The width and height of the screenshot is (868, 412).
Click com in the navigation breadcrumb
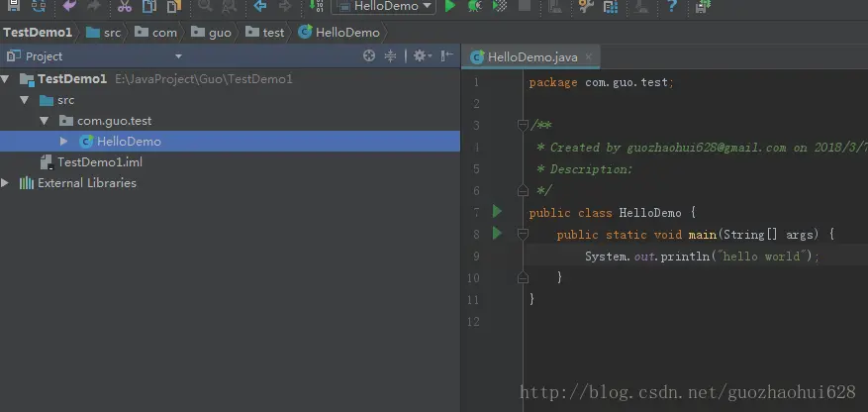coord(156,33)
